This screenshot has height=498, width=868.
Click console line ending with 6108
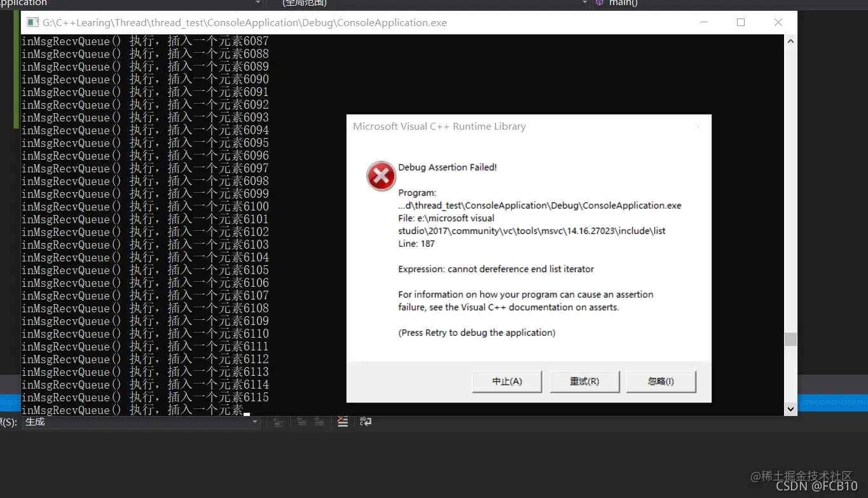click(x=145, y=308)
